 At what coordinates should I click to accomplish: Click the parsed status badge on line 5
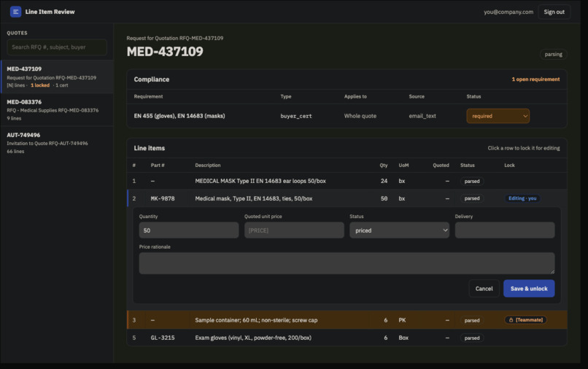pos(472,338)
